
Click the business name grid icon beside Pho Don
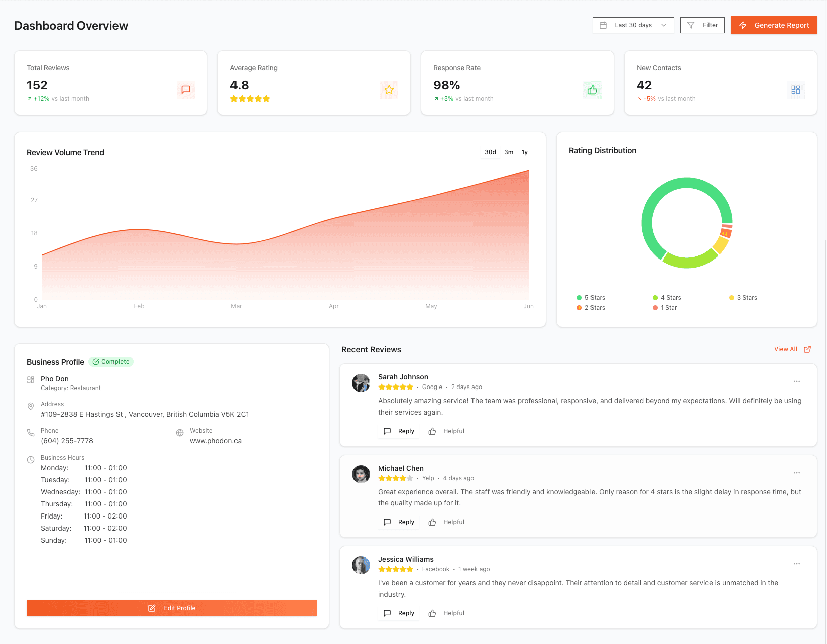[x=31, y=380]
